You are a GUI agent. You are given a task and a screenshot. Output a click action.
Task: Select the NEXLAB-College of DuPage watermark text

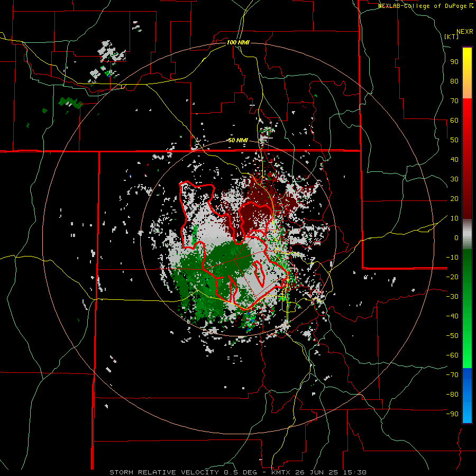click(x=425, y=6)
